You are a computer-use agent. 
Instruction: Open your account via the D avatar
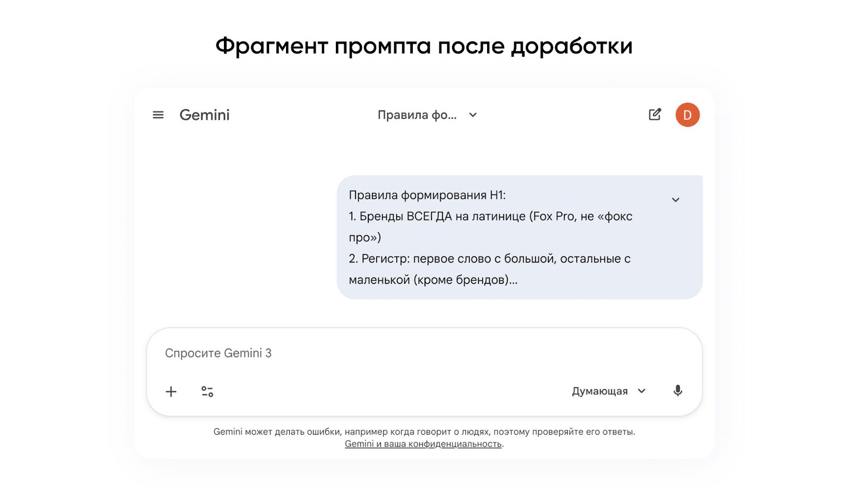click(x=687, y=114)
